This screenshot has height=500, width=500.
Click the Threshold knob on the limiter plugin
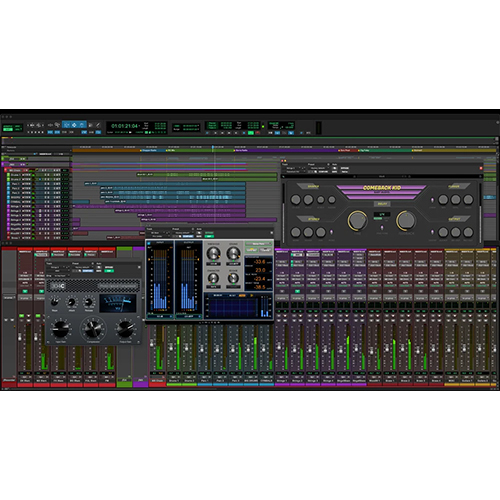click(x=213, y=254)
